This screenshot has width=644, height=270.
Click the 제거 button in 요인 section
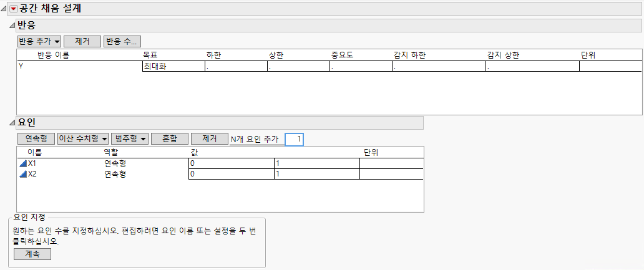click(x=210, y=138)
